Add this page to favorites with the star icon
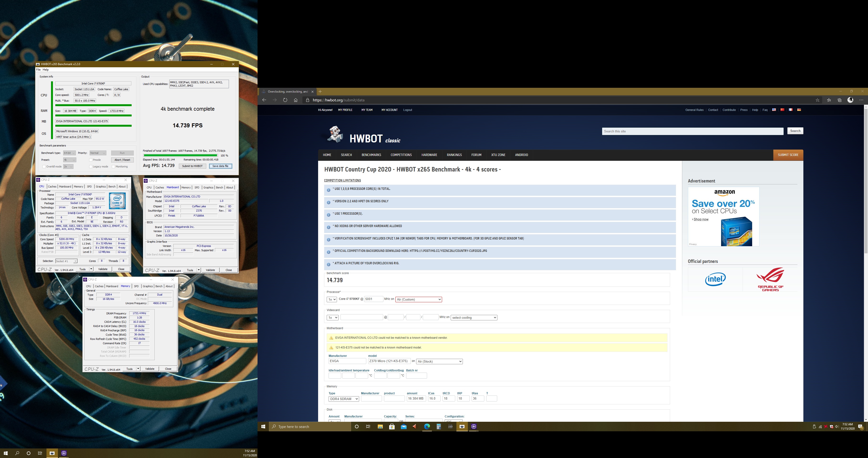This screenshot has width=868, height=458. pyautogui.click(x=817, y=100)
